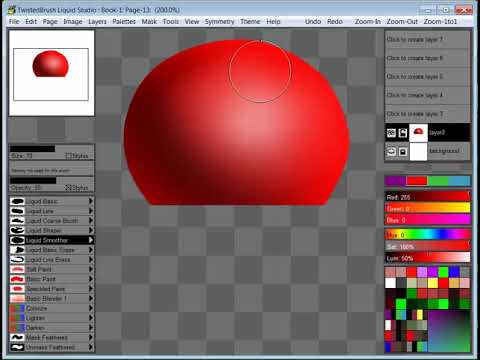Pick the Liquid Basic Erase icon
This screenshot has height=360, width=480.
17,250
